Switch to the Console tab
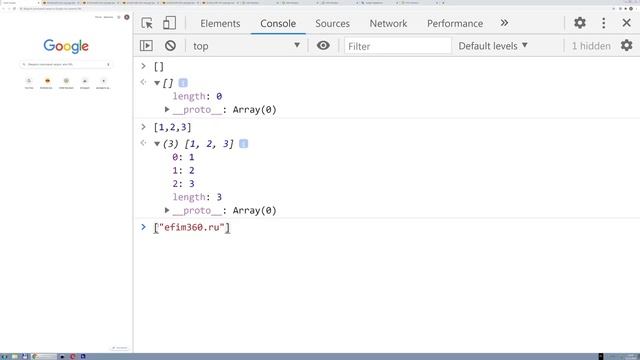The width and height of the screenshot is (640, 360). coord(278,24)
